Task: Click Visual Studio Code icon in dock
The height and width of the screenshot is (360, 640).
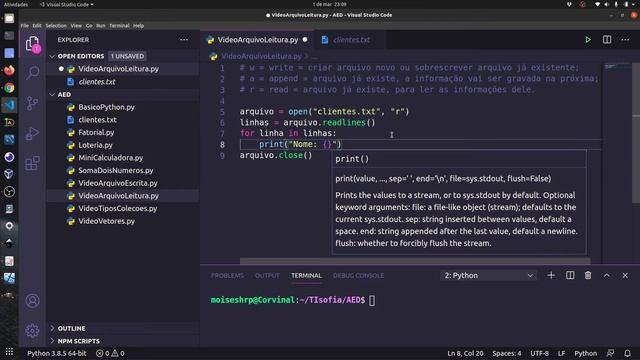Action: click(9, 105)
